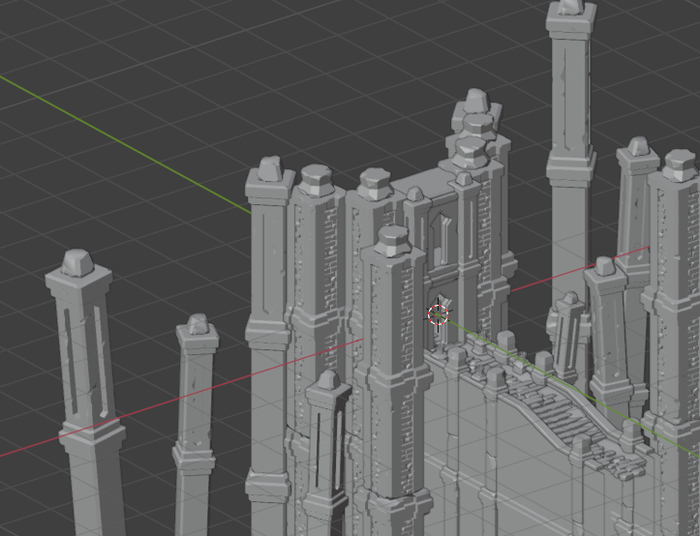The image size is (700, 536).
Task: Select the capstone of the second-left short pillar
Action: click(x=198, y=325)
